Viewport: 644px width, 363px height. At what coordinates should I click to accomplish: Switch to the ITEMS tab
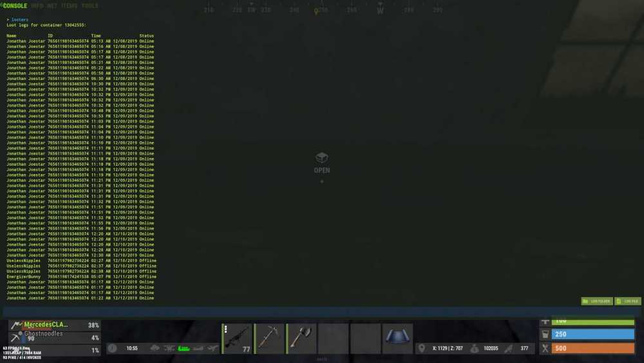click(x=69, y=6)
